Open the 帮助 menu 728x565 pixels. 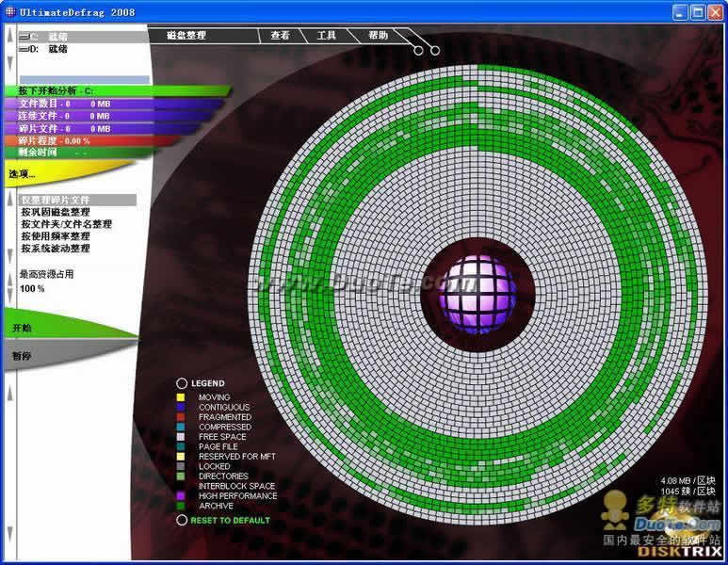click(x=378, y=35)
